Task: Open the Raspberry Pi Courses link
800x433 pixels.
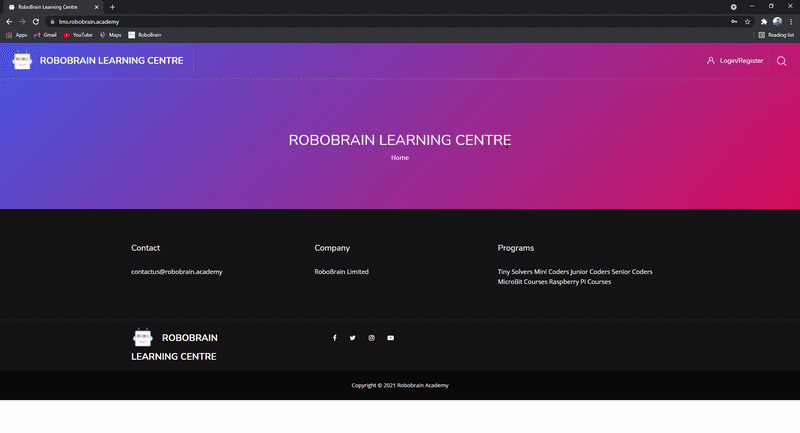Action: click(580, 282)
